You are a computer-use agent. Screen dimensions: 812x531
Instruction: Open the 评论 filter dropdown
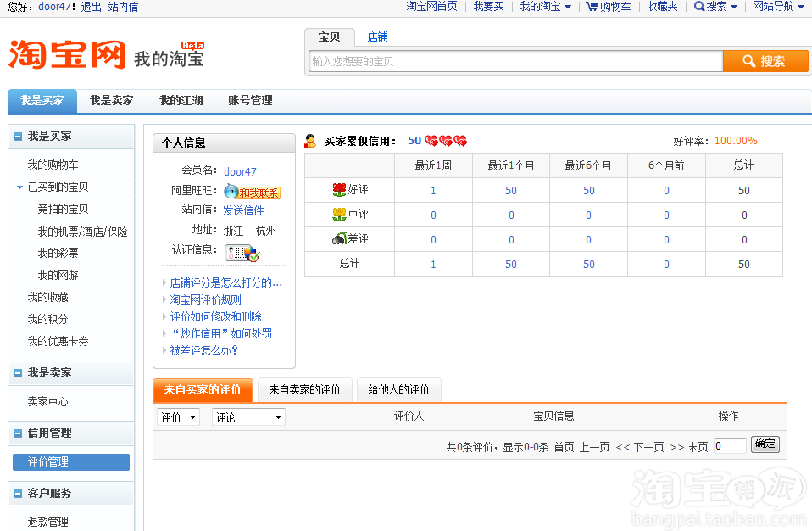pos(248,417)
